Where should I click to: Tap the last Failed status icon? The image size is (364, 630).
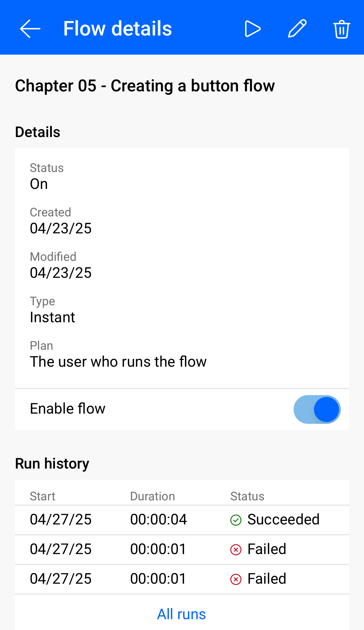236,579
